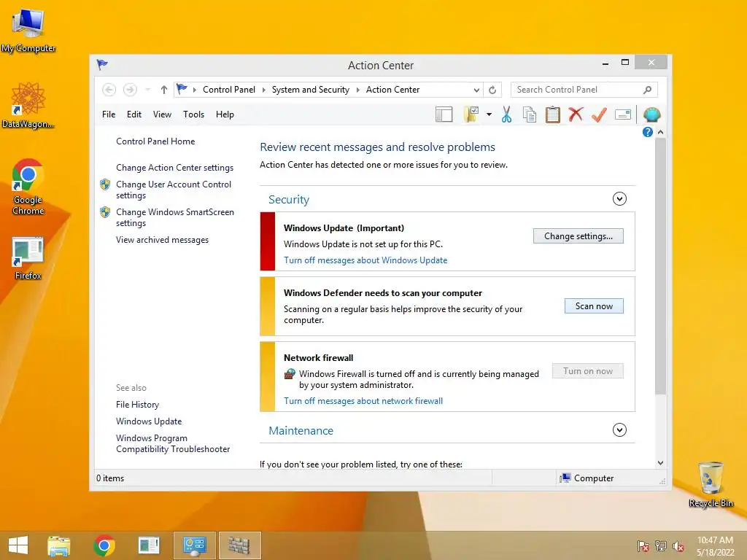Click the search magnifier icon

pyautogui.click(x=647, y=90)
